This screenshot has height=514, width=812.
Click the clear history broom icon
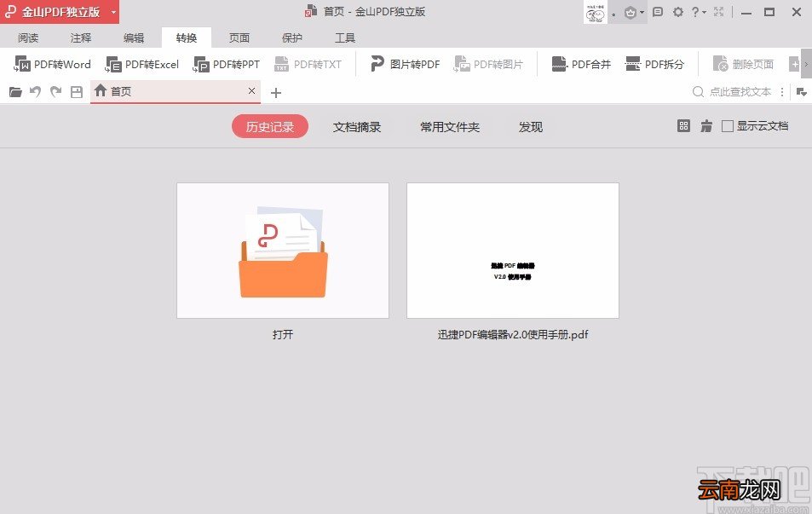point(706,126)
